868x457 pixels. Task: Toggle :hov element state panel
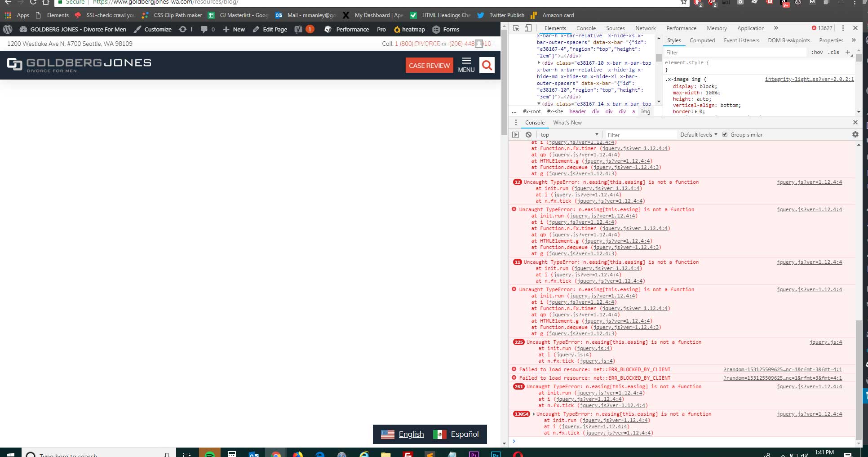pos(817,52)
